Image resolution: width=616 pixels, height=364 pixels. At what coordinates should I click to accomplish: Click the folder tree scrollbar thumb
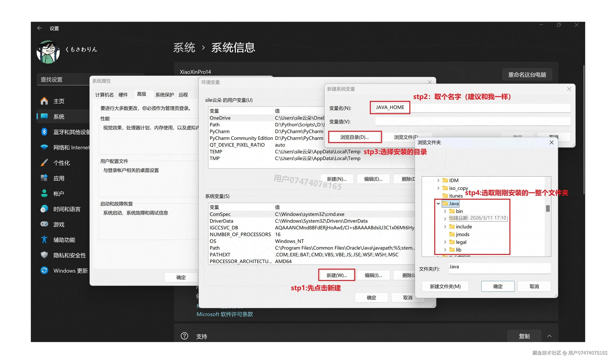[548, 208]
